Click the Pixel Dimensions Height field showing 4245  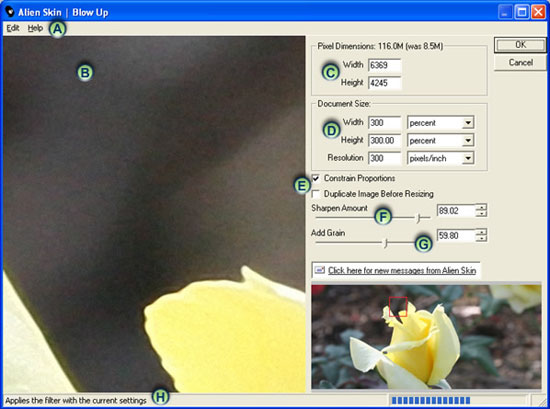pos(384,83)
